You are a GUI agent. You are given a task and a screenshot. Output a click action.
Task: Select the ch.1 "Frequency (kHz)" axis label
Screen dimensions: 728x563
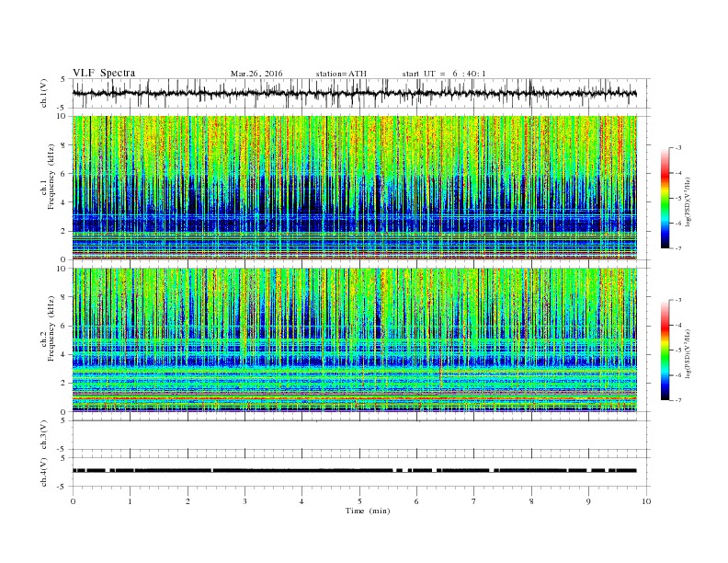pyautogui.click(x=51, y=177)
